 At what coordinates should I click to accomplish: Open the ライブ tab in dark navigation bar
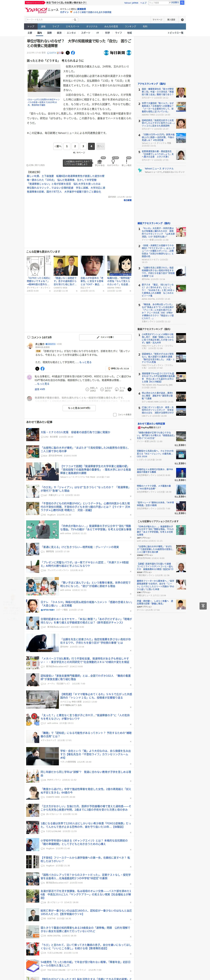[x=56, y=27]
